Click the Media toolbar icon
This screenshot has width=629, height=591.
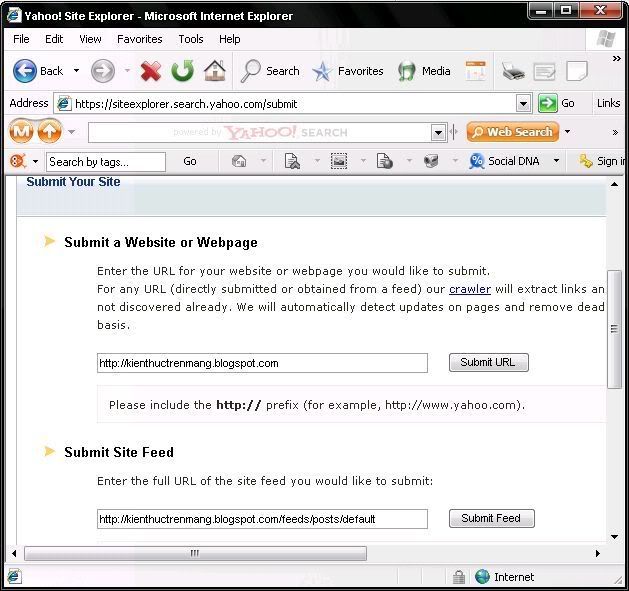[407, 71]
